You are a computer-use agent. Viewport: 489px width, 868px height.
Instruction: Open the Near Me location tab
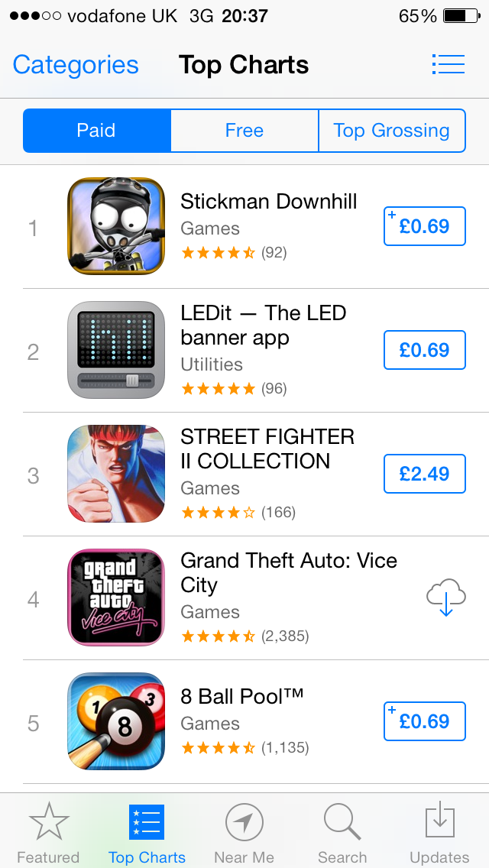[244, 833]
